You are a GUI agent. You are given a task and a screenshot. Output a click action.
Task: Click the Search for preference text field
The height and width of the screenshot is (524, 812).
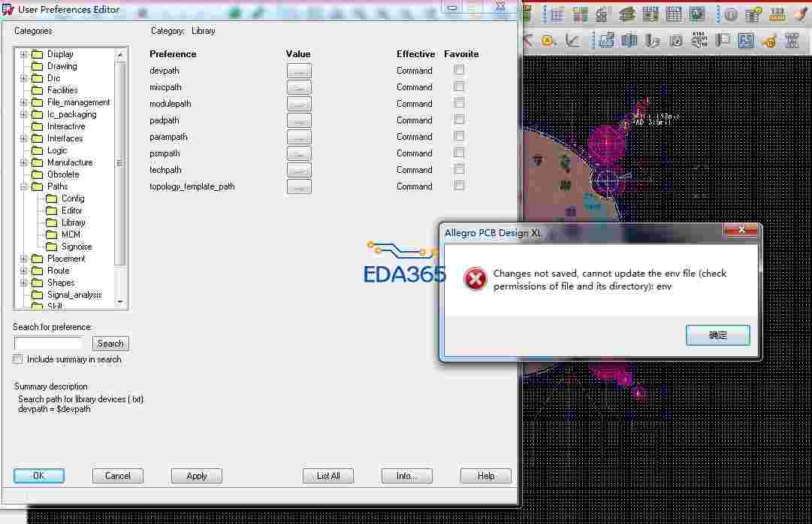click(49, 343)
